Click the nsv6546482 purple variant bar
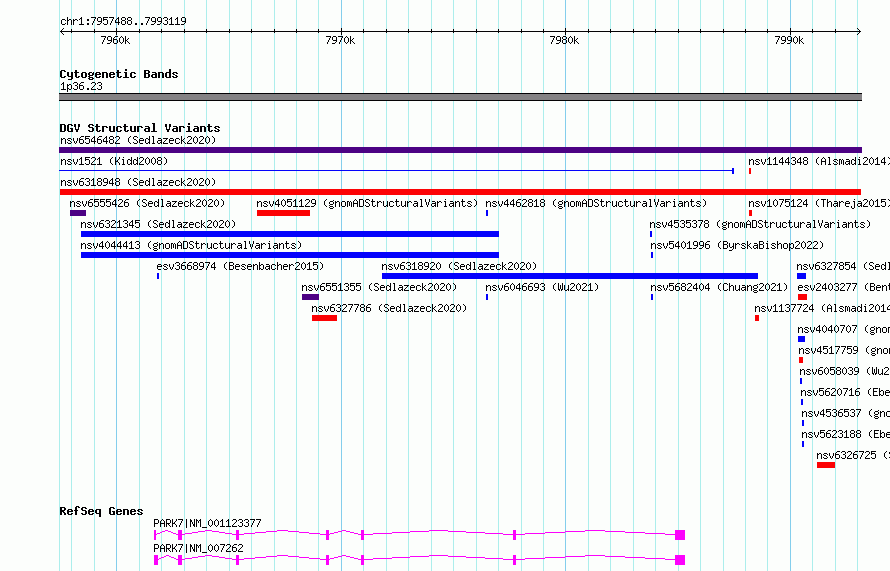890x571 pixels. [x=460, y=150]
